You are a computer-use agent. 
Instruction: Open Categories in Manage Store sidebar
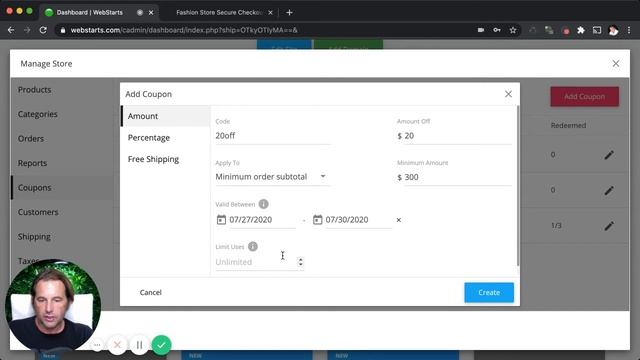click(x=38, y=114)
